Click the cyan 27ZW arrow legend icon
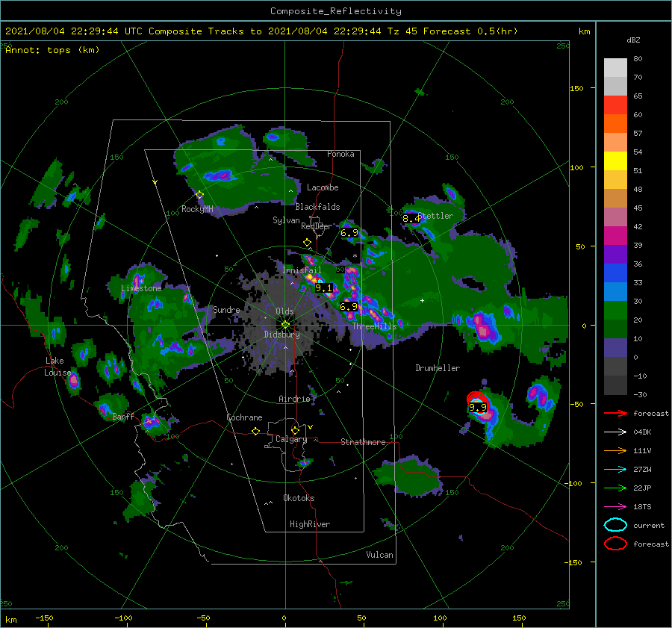672x628 pixels. tap(615, 470)
